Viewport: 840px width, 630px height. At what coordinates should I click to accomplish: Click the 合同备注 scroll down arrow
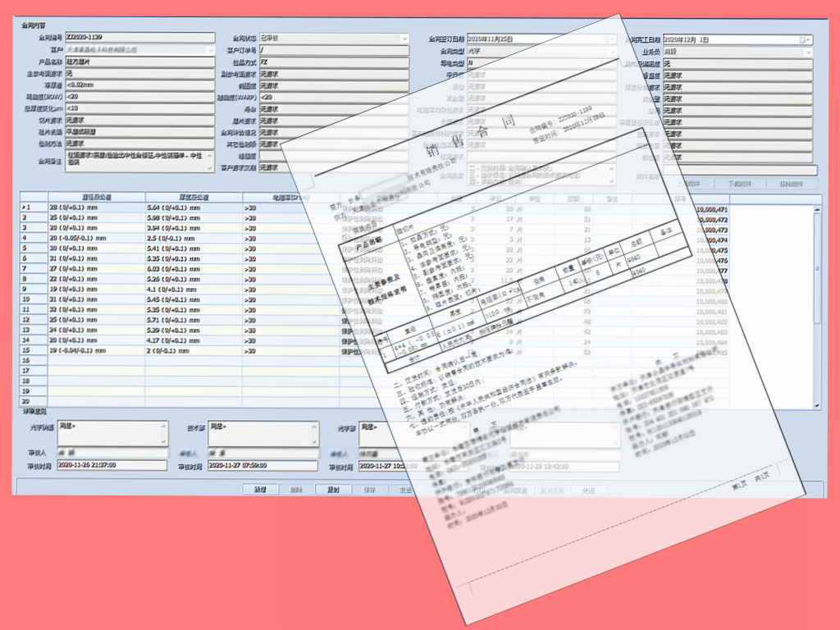click(210, 168)
